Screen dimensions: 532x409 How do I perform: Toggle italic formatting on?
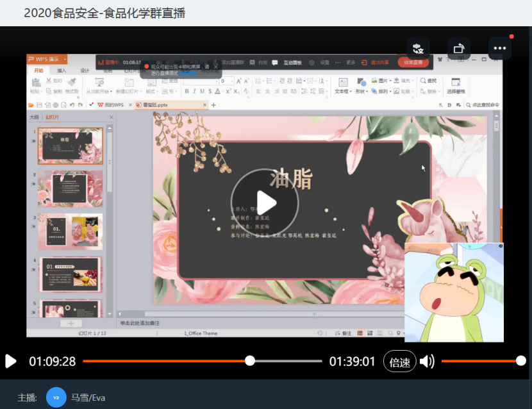point(195,91)
